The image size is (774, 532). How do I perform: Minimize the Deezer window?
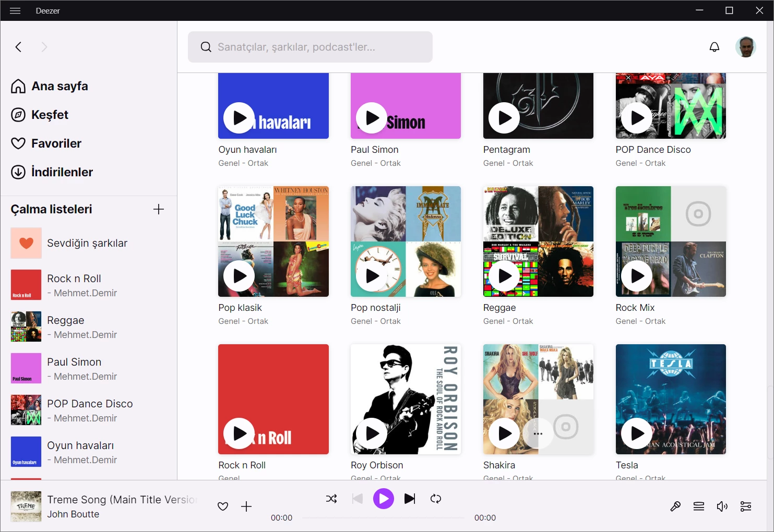699,10
